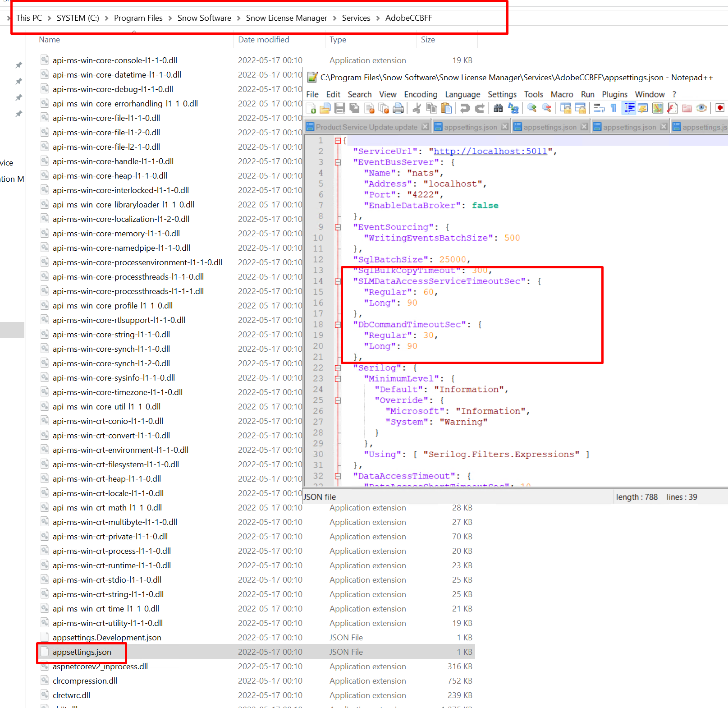Toggle synchronized horizontal scrolling
728x708 pixels.
coord(580,108)
